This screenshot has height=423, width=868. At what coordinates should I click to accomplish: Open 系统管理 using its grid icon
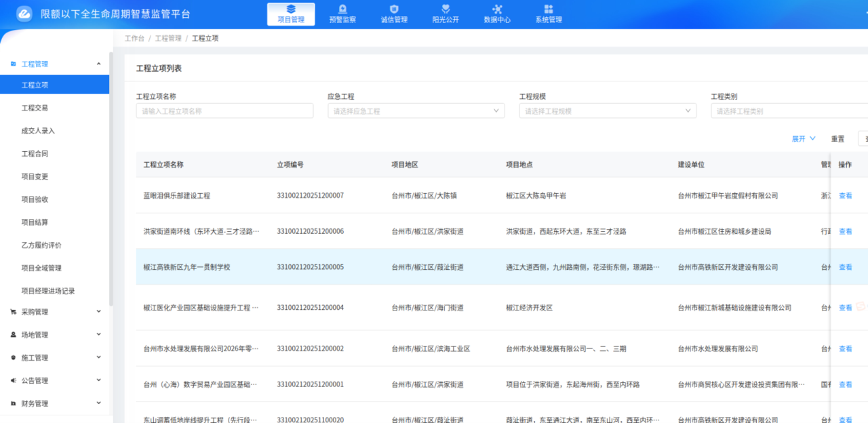[549, 9]
